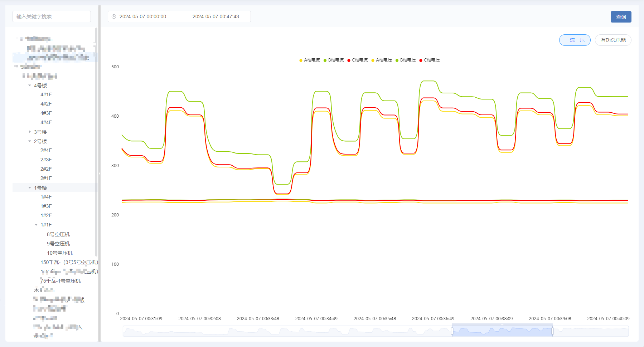Click the 查询 query button
The image size is (644, 347).
pos(621,17)
